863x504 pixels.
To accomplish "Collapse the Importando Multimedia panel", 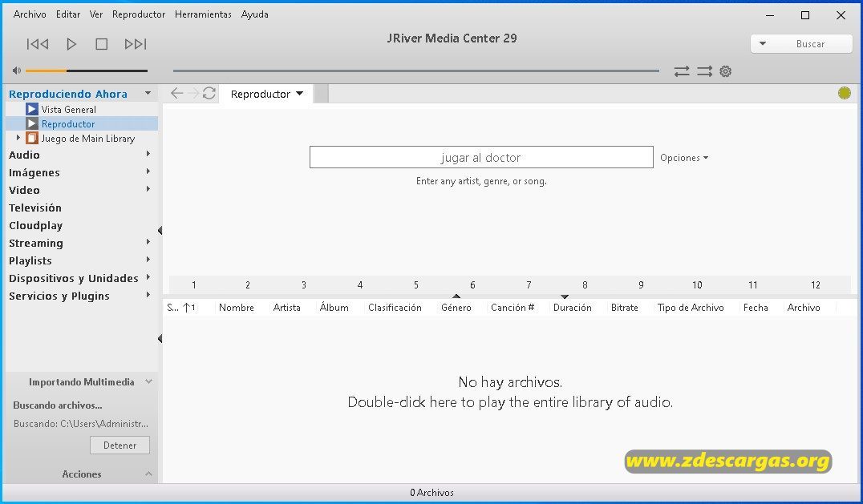I will 148,381.
